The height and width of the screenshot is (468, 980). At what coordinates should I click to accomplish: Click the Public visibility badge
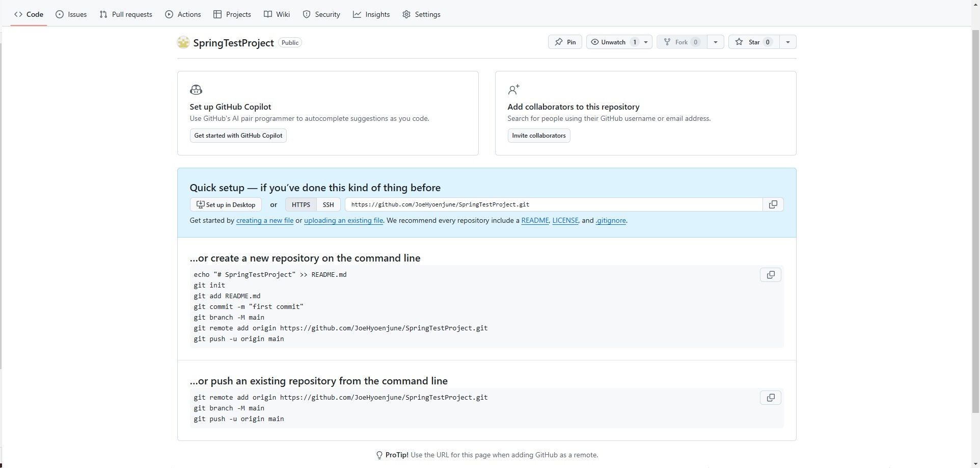290,43
